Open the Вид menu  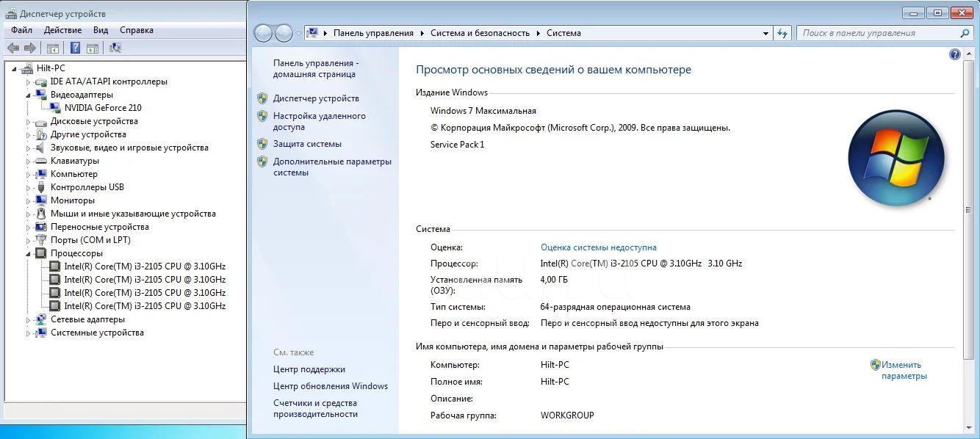pyautogui.click(x=101, y=30)
